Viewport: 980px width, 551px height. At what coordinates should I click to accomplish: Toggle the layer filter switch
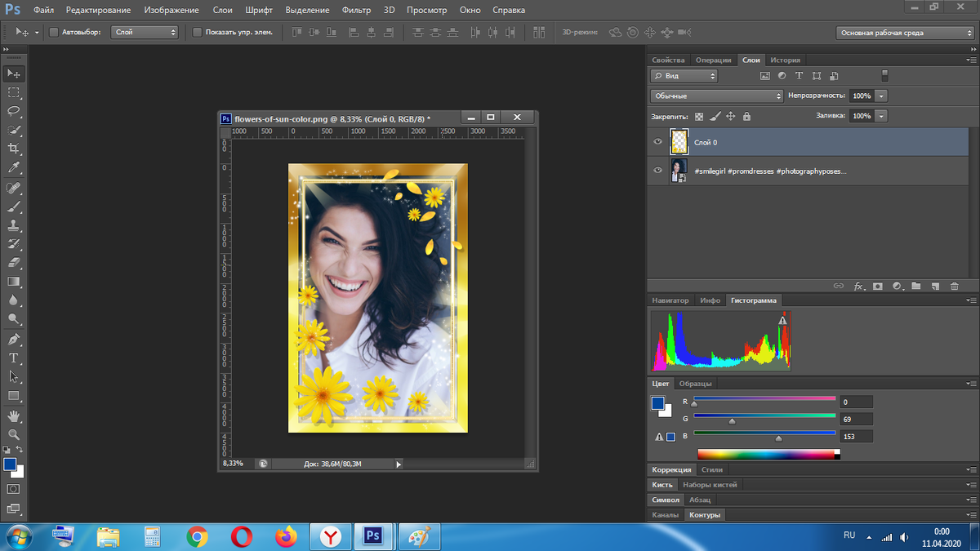point(884,76)
